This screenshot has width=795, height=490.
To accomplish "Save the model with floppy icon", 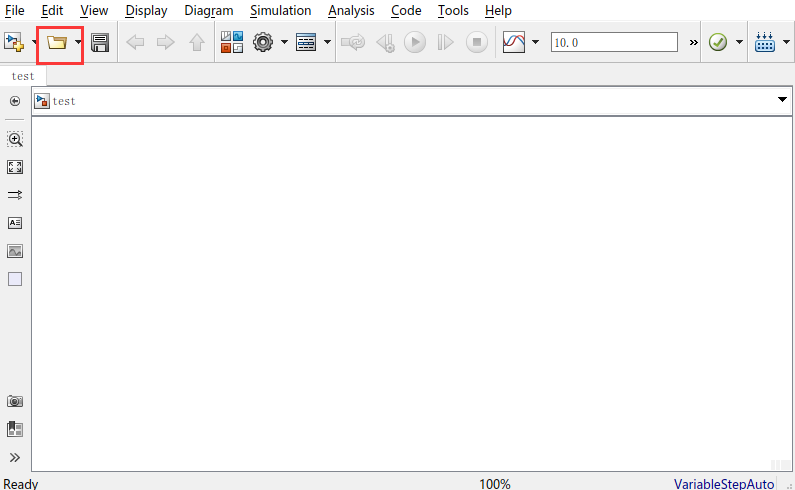I will pyautogui.click(x=100, y=43).
